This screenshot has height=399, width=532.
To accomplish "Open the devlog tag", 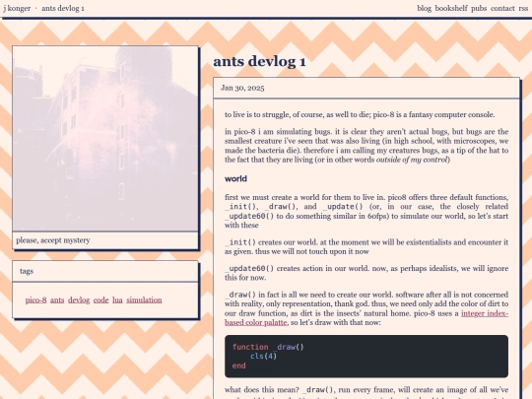I will tap(79, 299).
